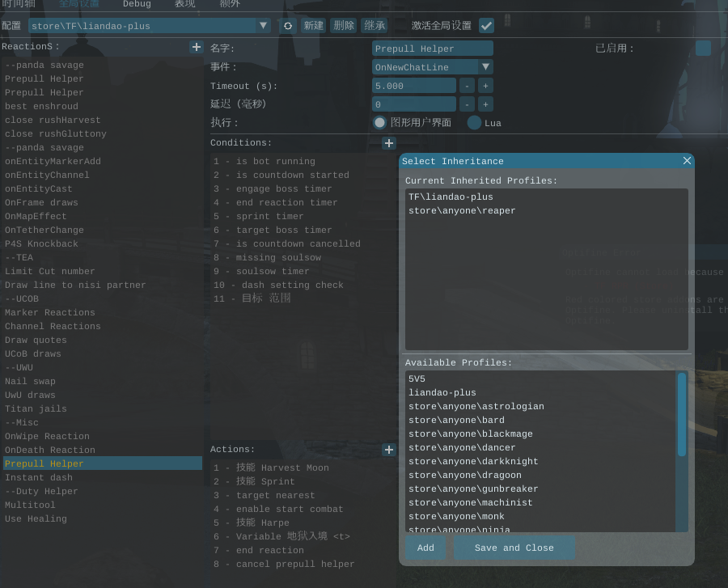Switch to the Debug tab
This screenshot has width=728, height=588.
click(137, 4)
